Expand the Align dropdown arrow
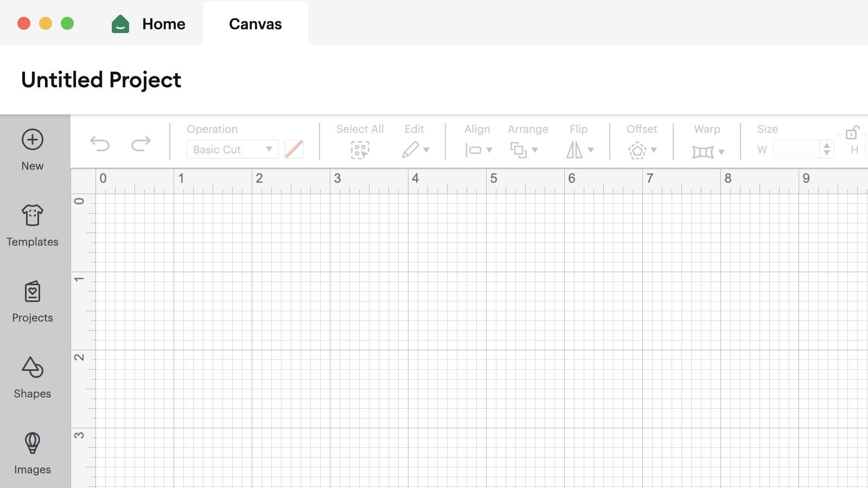 pos(489,150)
